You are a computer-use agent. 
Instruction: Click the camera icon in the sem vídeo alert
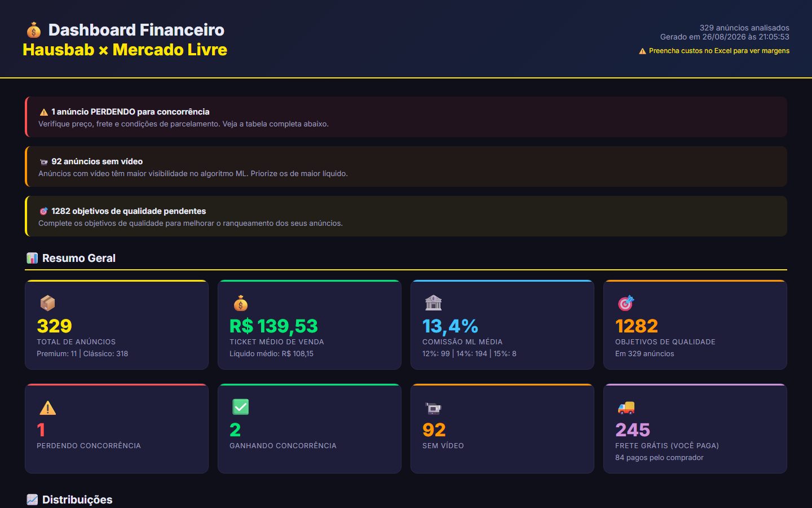43,162
